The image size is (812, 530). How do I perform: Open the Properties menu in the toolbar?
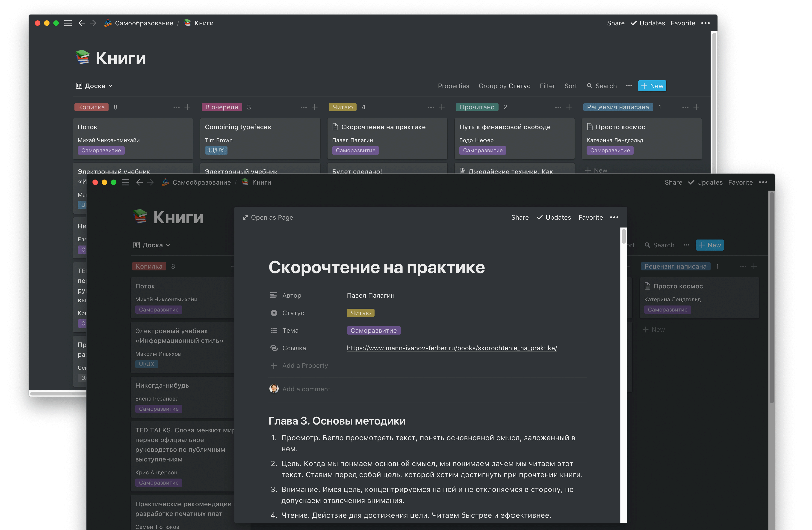pos(453,86)
